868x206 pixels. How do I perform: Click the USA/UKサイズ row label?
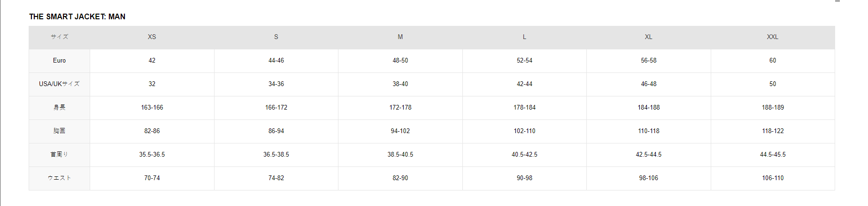[x=59, y=84]
